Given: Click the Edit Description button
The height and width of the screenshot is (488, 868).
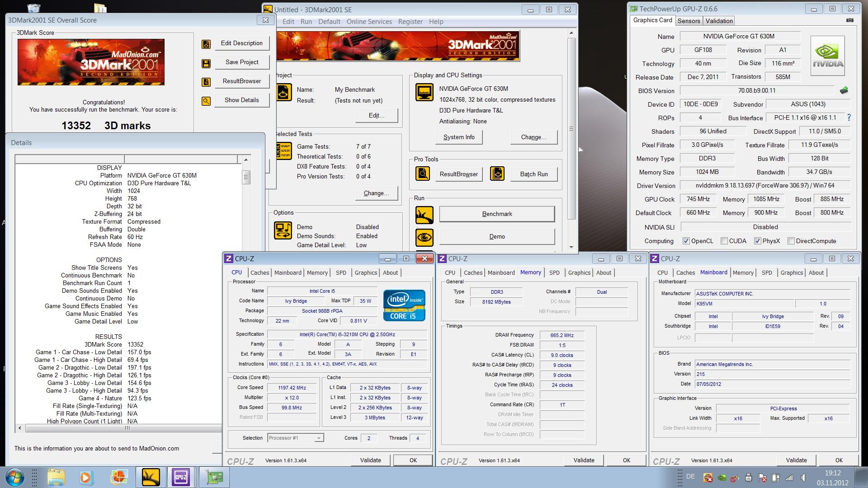Looking at the screenshot, I should click(x=242, y=43).
